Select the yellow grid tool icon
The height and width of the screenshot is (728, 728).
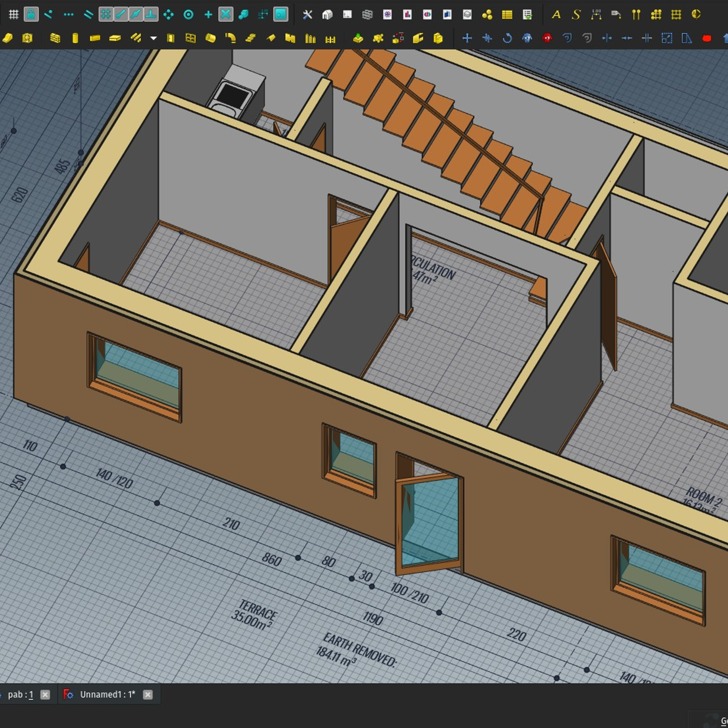pos(676,15)
